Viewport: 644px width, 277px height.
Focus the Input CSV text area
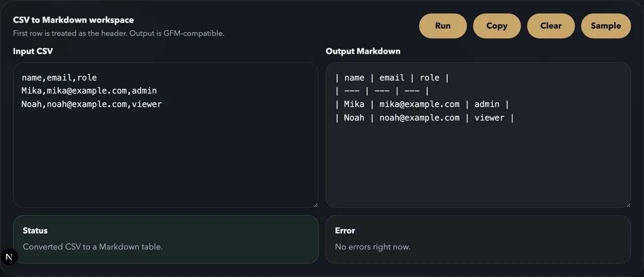166,135
